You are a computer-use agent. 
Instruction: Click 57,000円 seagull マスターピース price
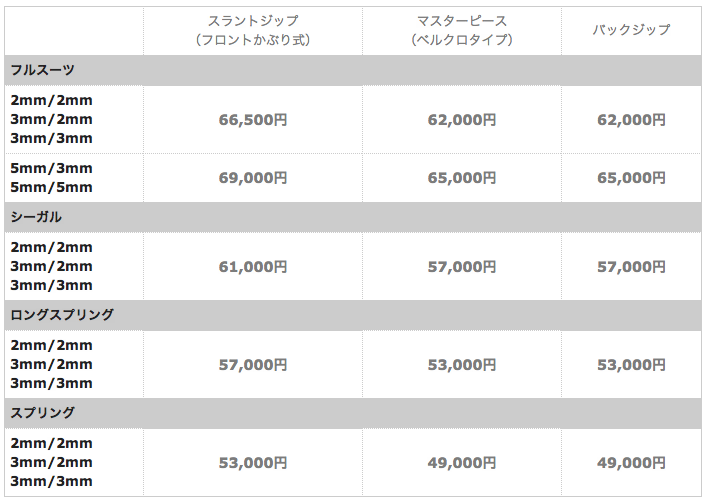tap(462, 267)
